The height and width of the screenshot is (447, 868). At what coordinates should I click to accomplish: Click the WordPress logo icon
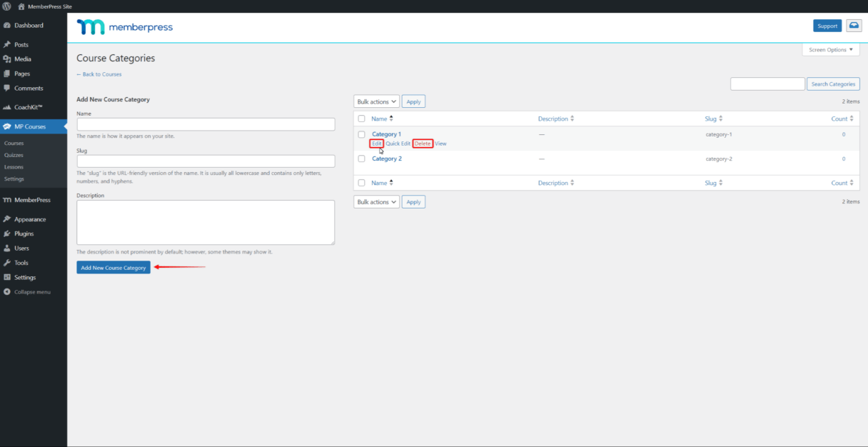point(6,6)
